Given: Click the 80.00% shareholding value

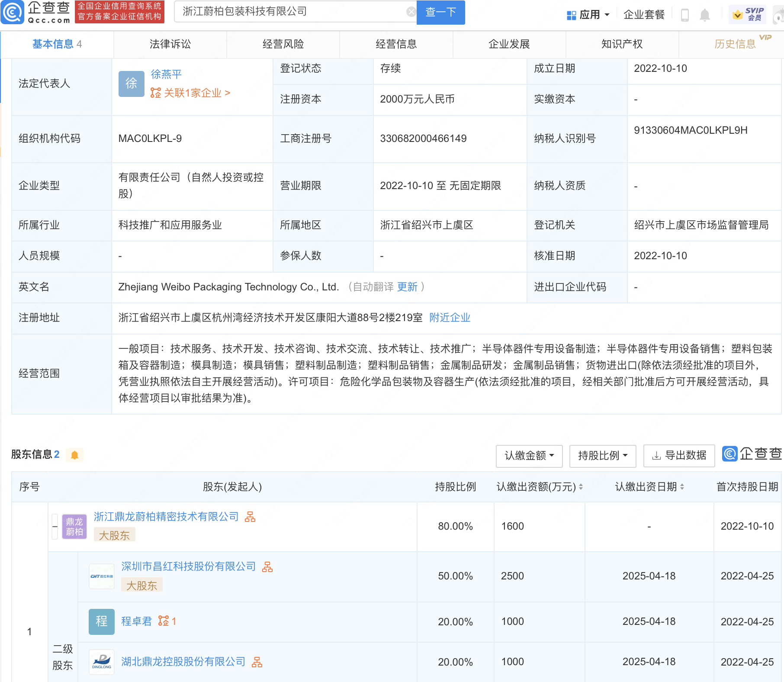Looking at the screenshot, I should point(455,526).
